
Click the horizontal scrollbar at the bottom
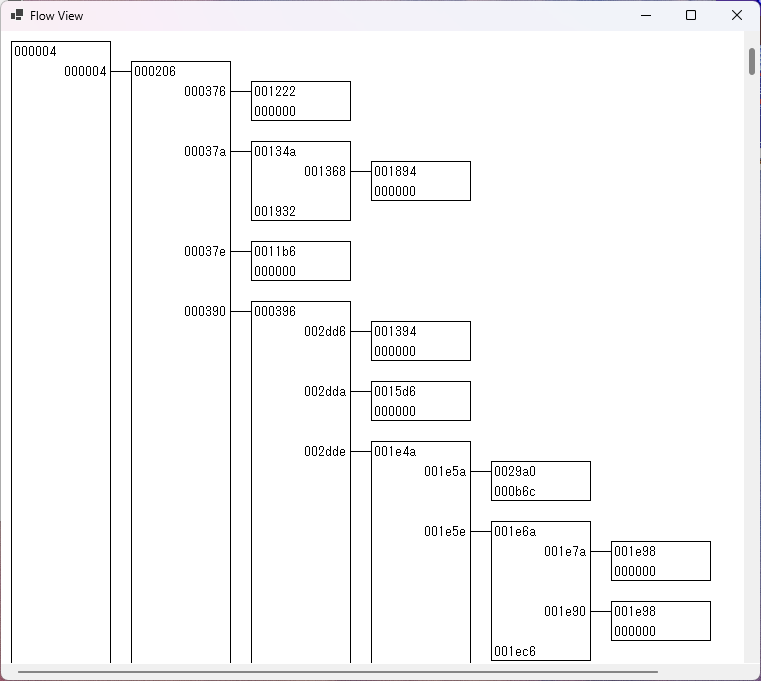pos(336,672)
